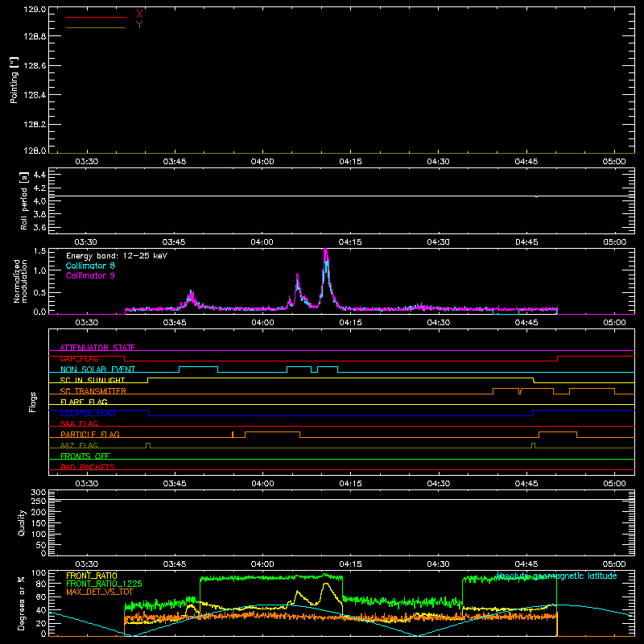This screenshot has height=644, width=644.
Task: Click the red X legend line
Action: (95, 17)
